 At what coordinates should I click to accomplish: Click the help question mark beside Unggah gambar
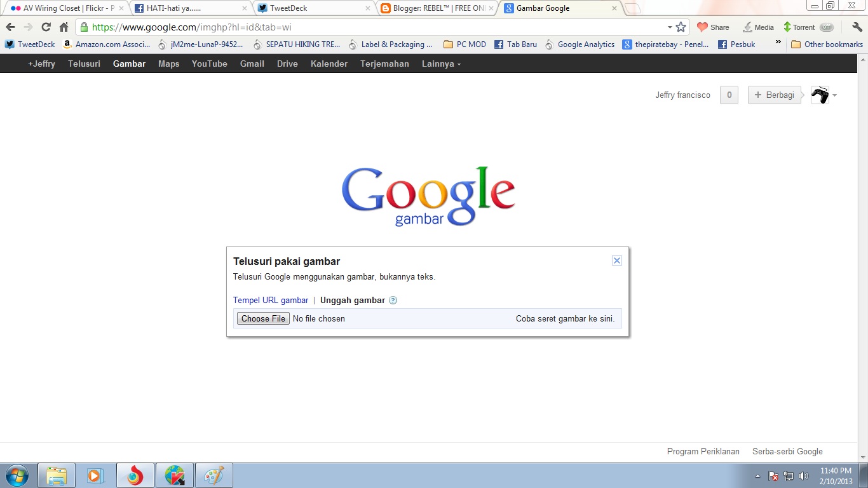click(x=393, y=301)
